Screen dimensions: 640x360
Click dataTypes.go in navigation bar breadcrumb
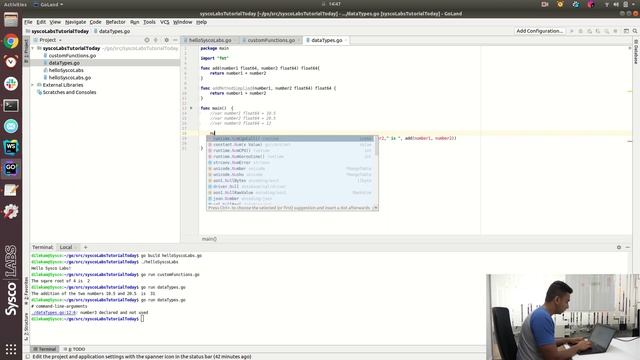pos(114,31)
